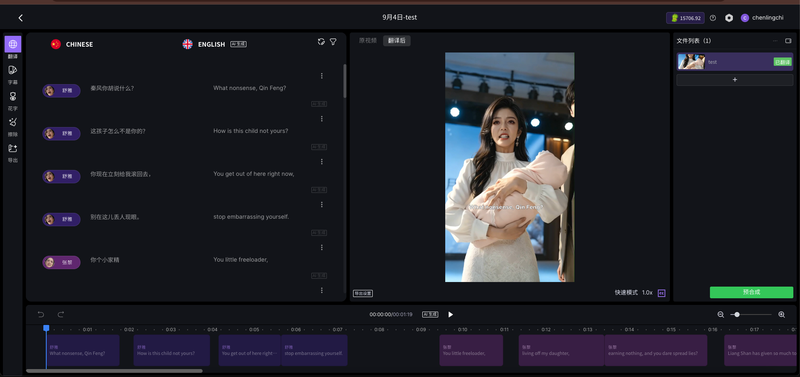Click the help question mark icon in header
This screenshot has width=800, height=377.
(x=713, y=18)
